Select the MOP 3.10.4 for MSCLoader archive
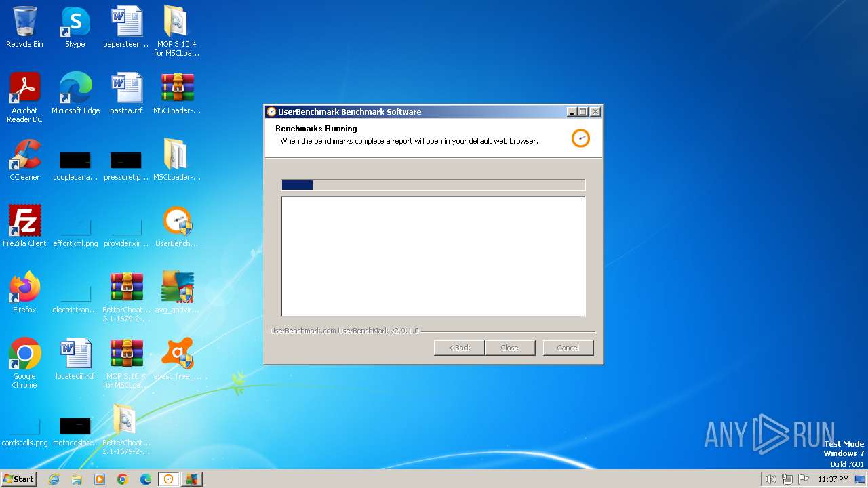Image resolution: width=868 pixels, height=488 pixels. coord(126,363)
